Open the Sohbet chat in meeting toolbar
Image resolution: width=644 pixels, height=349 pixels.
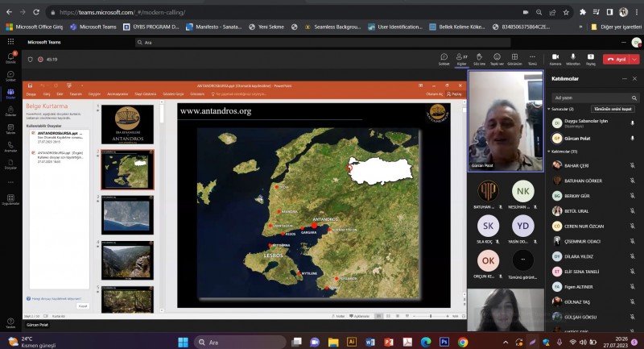coord(444,58)
